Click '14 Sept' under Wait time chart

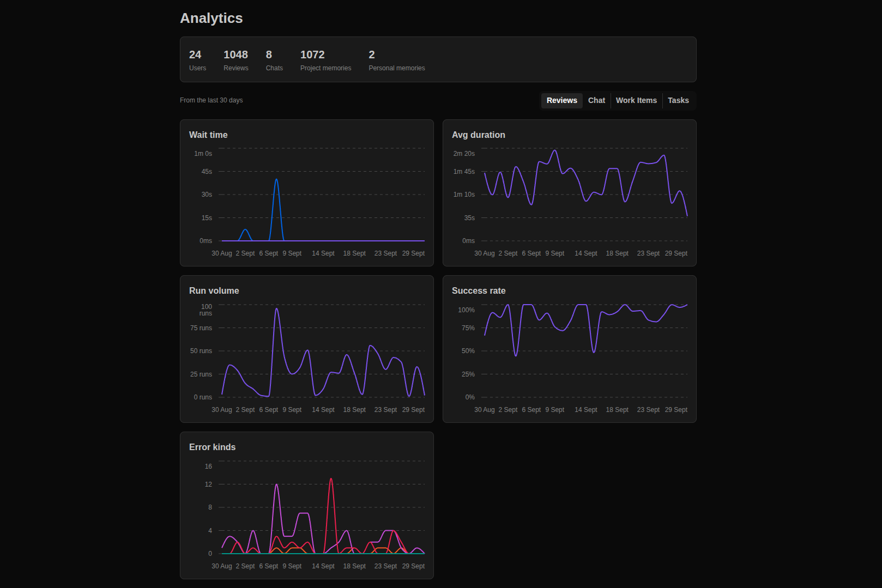(323, 253)
